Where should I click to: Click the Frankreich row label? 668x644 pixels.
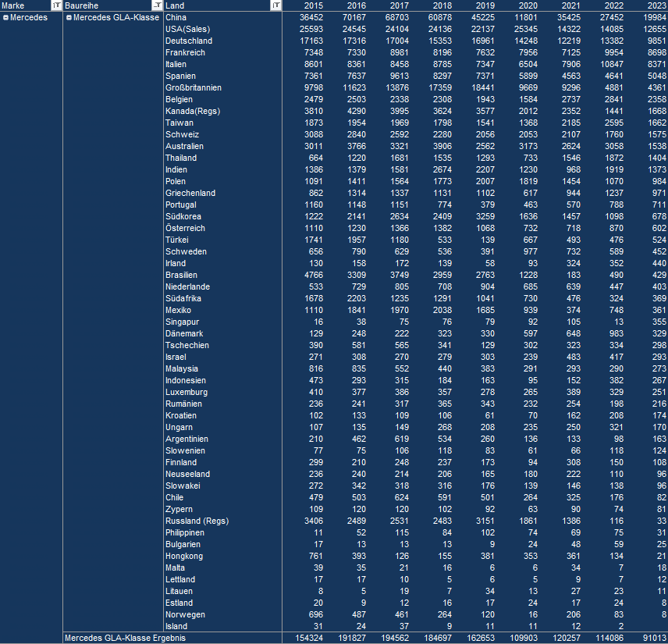coord(185,52)
